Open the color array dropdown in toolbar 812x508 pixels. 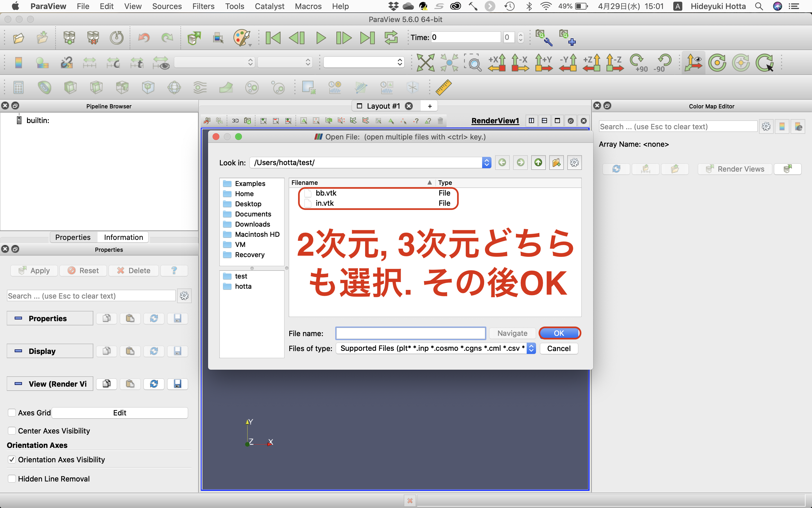[x=214, y=62]
